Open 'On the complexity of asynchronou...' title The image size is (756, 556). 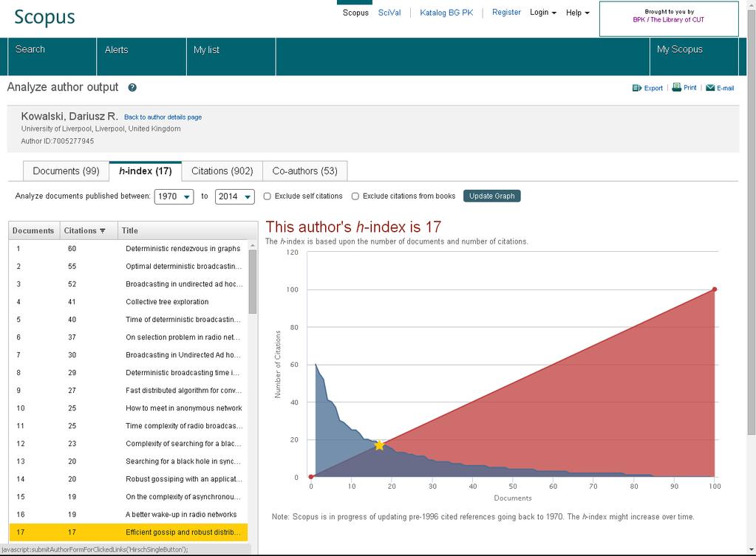[x=183, y=497]
